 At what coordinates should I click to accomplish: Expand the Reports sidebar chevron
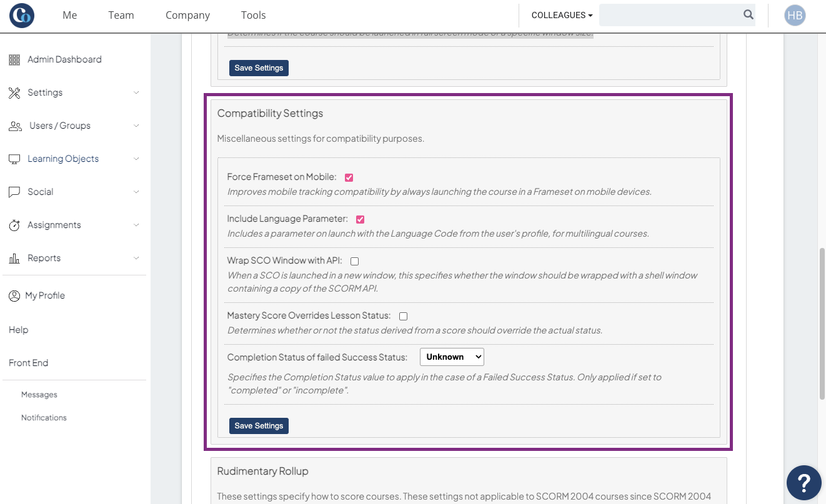pos(136,258)
